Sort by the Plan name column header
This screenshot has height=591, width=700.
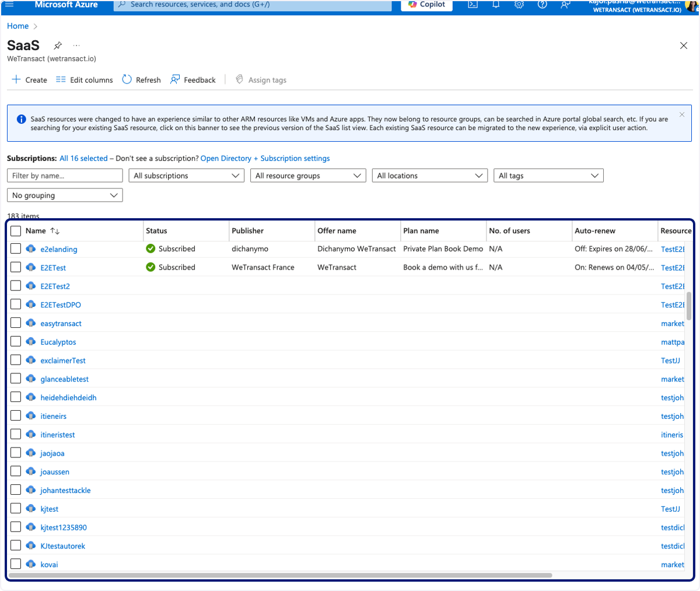(x=421, y=231)
